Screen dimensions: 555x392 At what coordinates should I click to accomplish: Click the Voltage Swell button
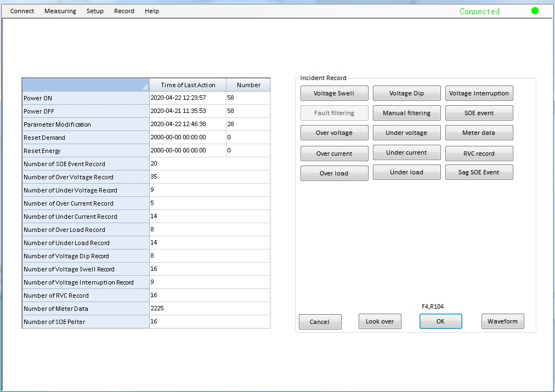click(x=334, y=94)
